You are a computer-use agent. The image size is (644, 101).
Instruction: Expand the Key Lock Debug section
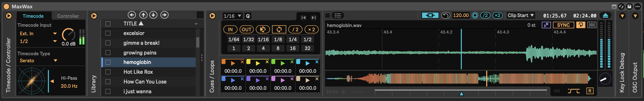tap(622, 16)
